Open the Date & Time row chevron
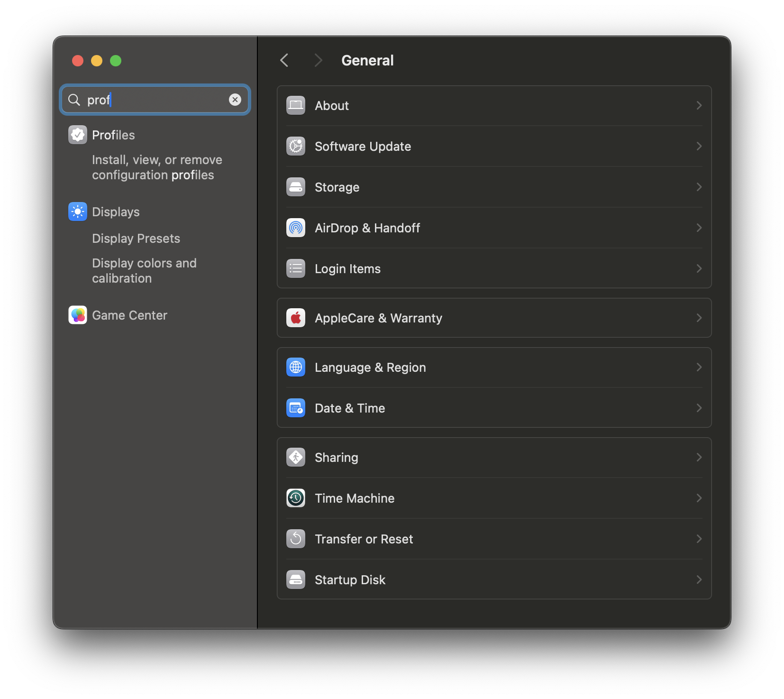Viewport: 784px width, 699px height. (x=699, y=408)
